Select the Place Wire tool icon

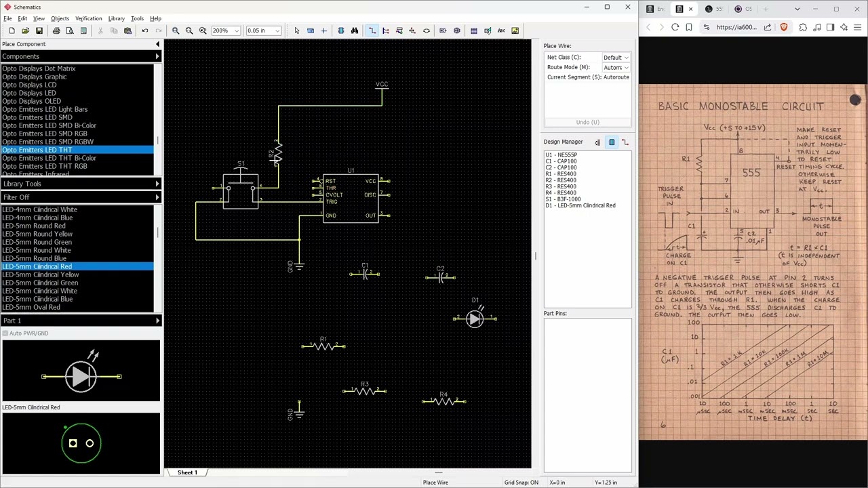click(x=372, y=30)
